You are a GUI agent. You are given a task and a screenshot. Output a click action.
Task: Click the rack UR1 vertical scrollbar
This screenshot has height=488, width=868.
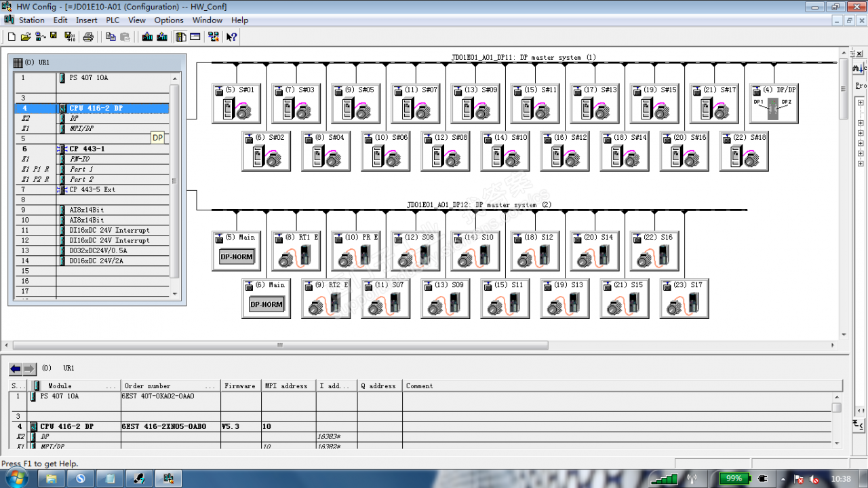tap(174, 185)
